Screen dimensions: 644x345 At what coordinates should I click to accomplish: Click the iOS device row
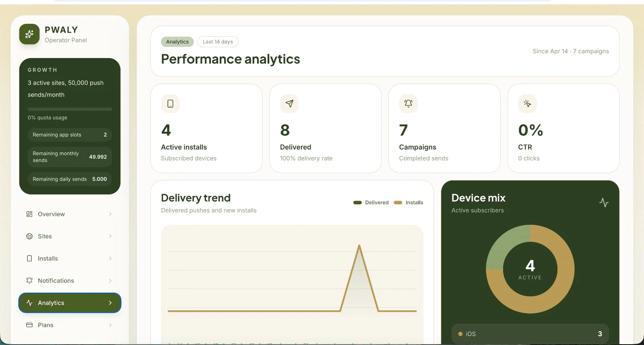coord(530,334)
